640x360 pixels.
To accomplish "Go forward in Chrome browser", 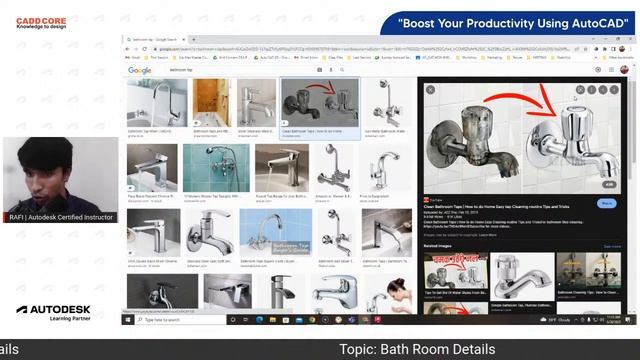I will [x=136, y=49].
